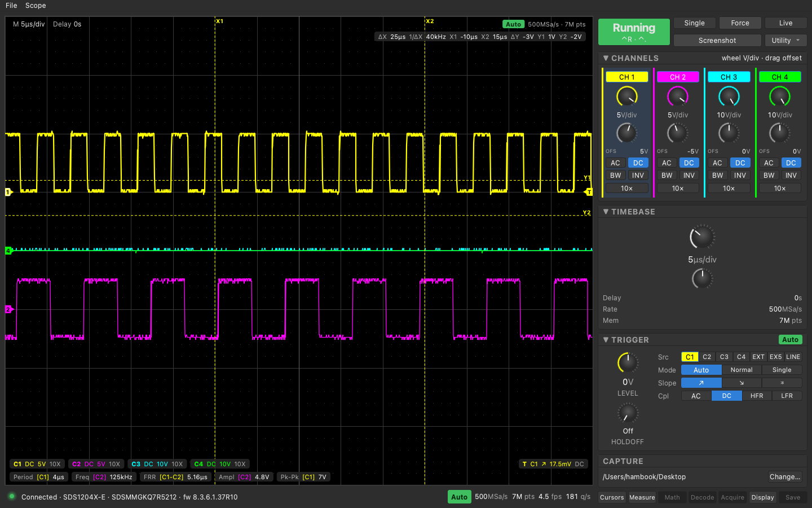This screenshot has height=508, width=812.
Task: Switch to the Display tab
Action: (x=763, y=497)
